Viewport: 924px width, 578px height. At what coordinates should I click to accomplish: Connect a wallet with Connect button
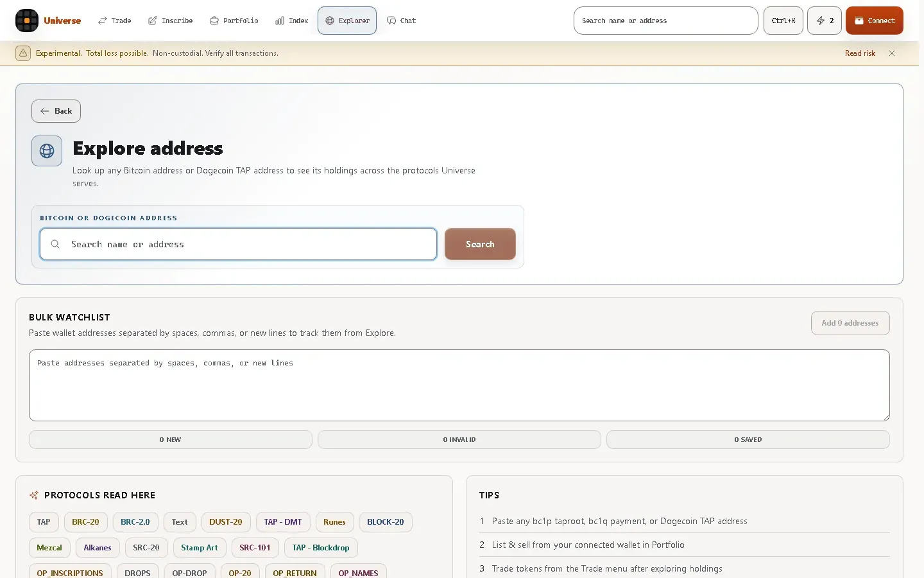875,21
